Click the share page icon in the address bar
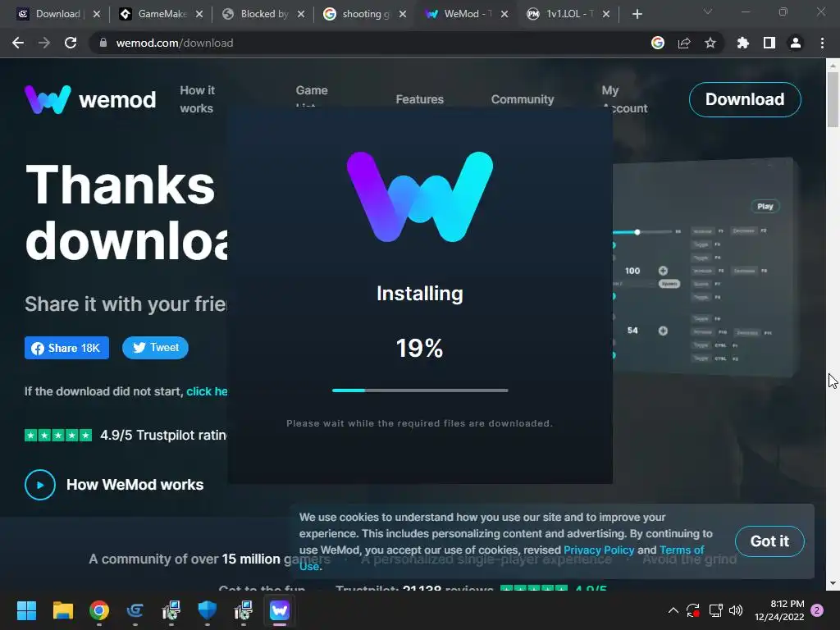840x630 pixels. click(x=684, y=43)
